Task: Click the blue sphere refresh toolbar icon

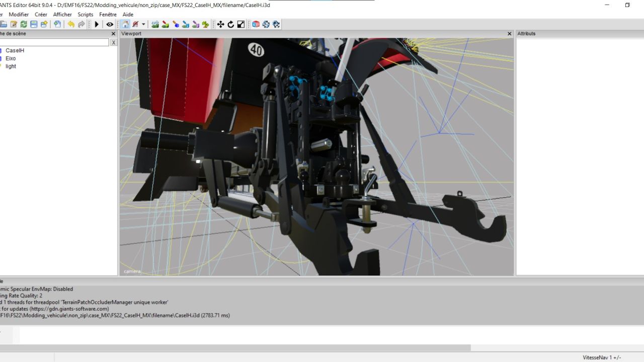Action: 266,24
